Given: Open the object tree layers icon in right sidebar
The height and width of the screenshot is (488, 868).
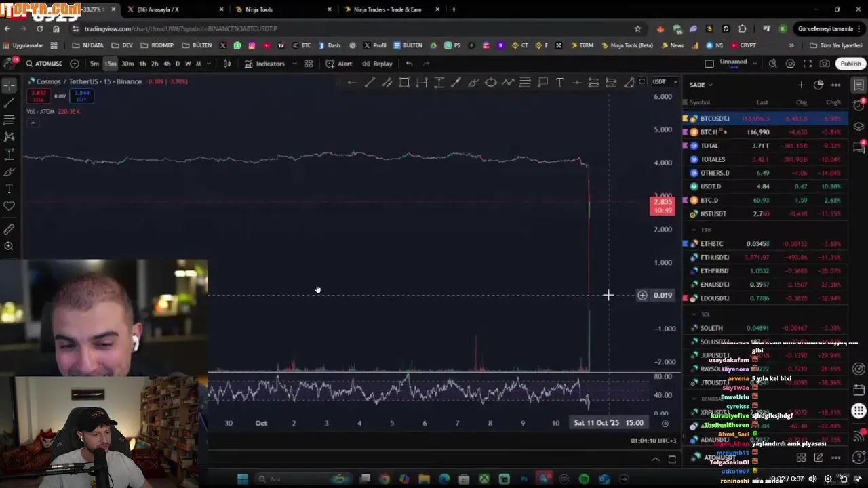Looking at the screenshot, I should 859,127.
